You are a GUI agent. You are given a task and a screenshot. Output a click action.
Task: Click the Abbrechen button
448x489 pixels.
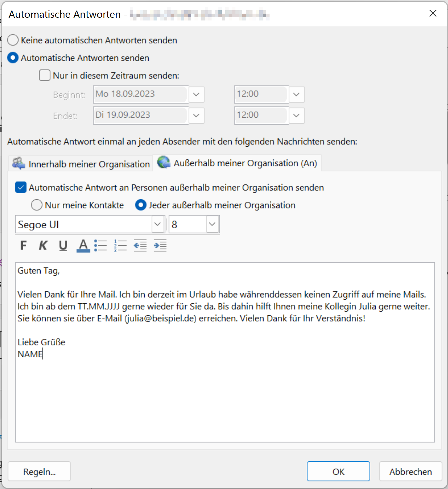coord(410,471)
